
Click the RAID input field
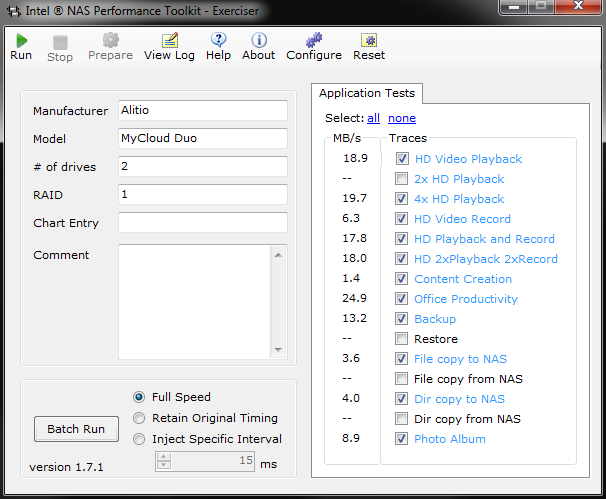point(203,194)
